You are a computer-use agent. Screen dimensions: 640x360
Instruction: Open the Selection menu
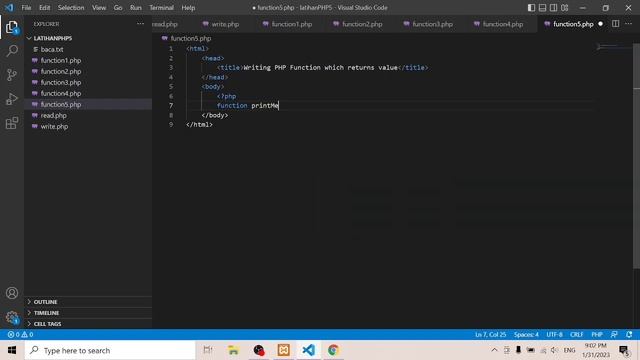pyautogui.click(x=71, y=8)
